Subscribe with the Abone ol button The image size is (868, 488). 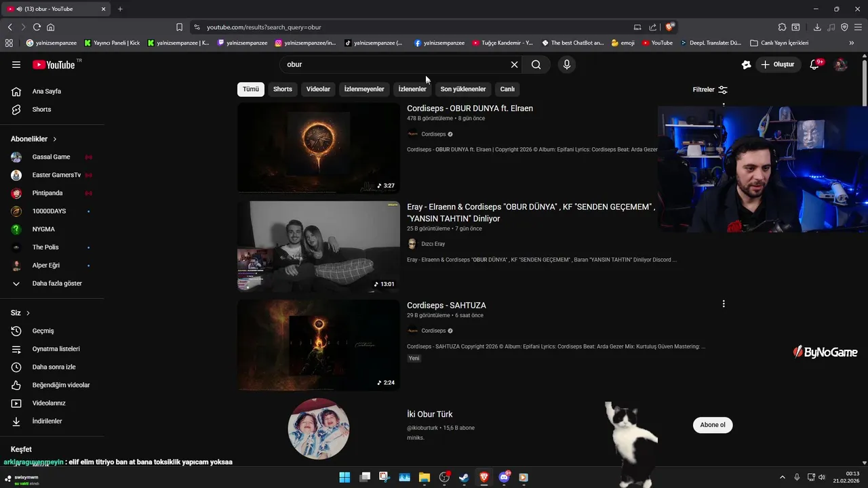(x=713, y=425)
